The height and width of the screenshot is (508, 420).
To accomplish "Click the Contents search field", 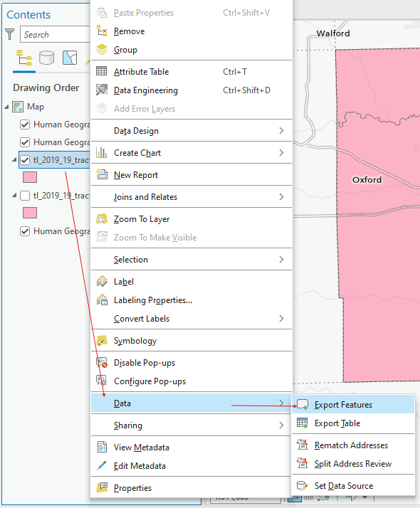I will click(55, 34).
